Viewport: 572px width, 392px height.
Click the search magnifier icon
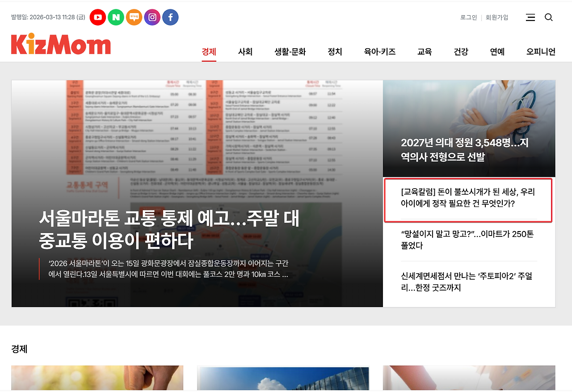coord(549,17)
